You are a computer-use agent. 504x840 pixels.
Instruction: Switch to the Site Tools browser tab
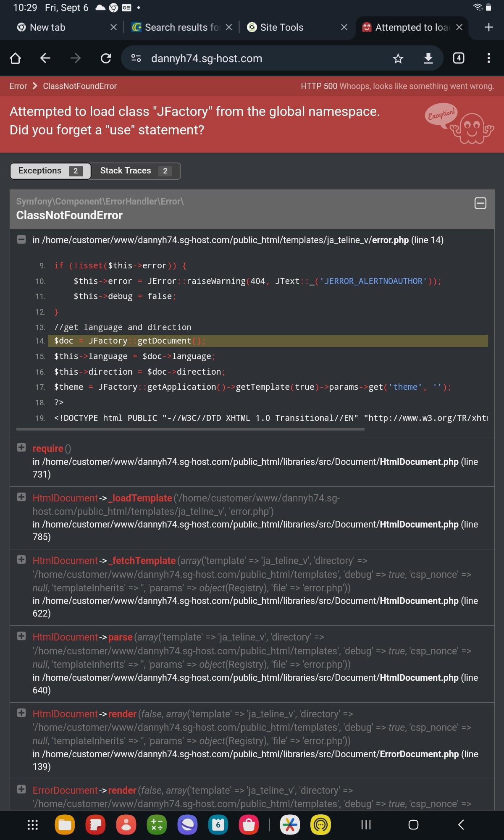coord(281,27)
